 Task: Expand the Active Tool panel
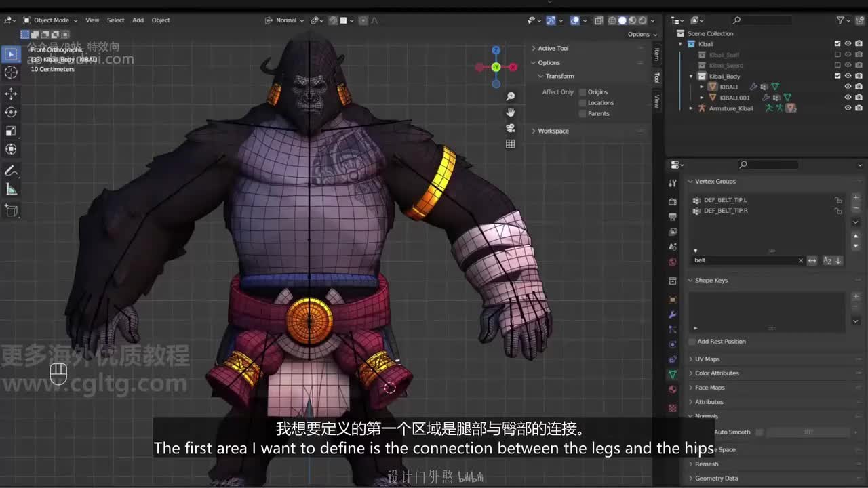[x=553, y=49]
